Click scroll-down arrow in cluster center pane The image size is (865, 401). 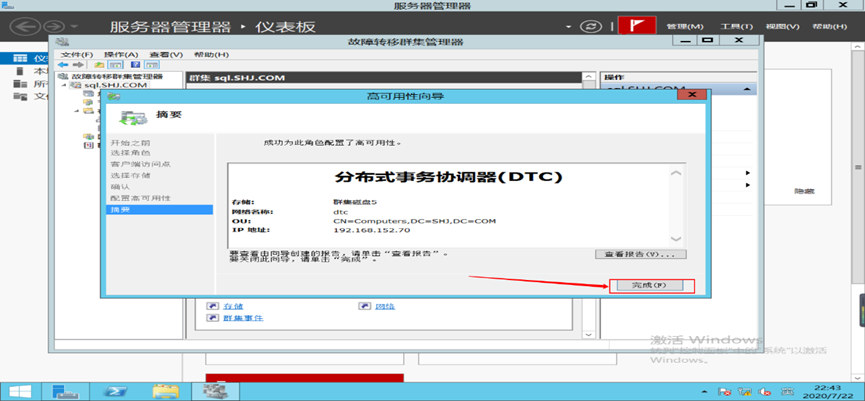click(588, 335)
